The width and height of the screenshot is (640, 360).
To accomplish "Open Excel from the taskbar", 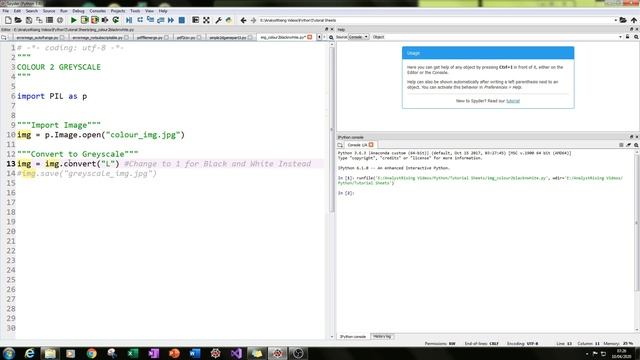I will pos(133,353).
